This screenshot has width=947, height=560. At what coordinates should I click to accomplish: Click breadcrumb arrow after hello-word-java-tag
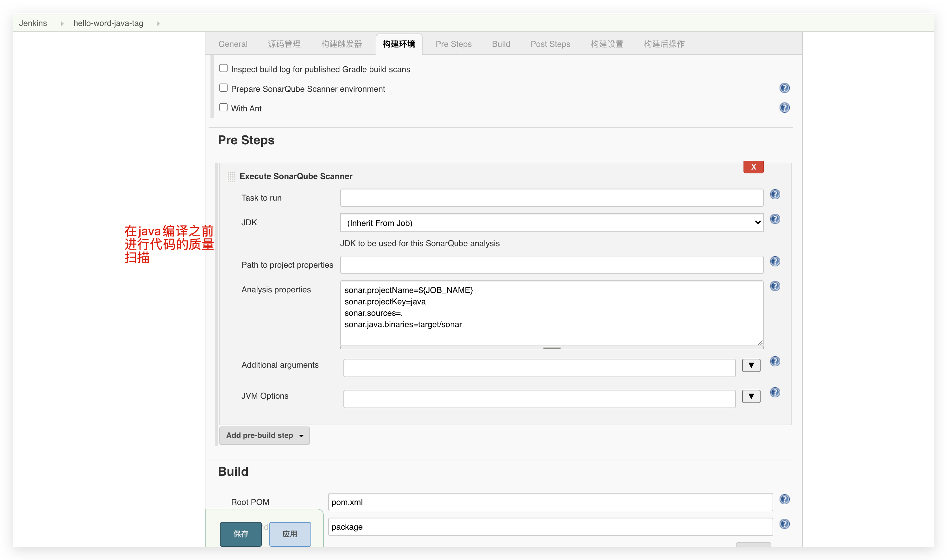point(158,24)
